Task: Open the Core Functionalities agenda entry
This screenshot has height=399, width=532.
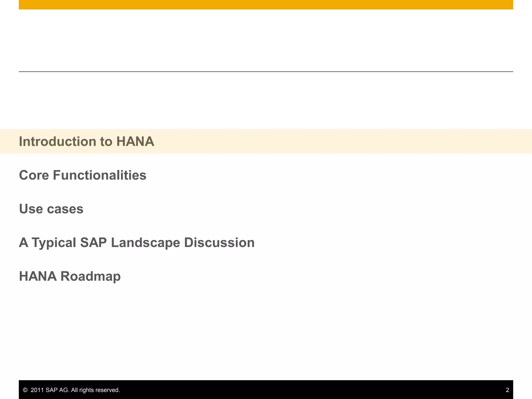Action: coord(83,175)
